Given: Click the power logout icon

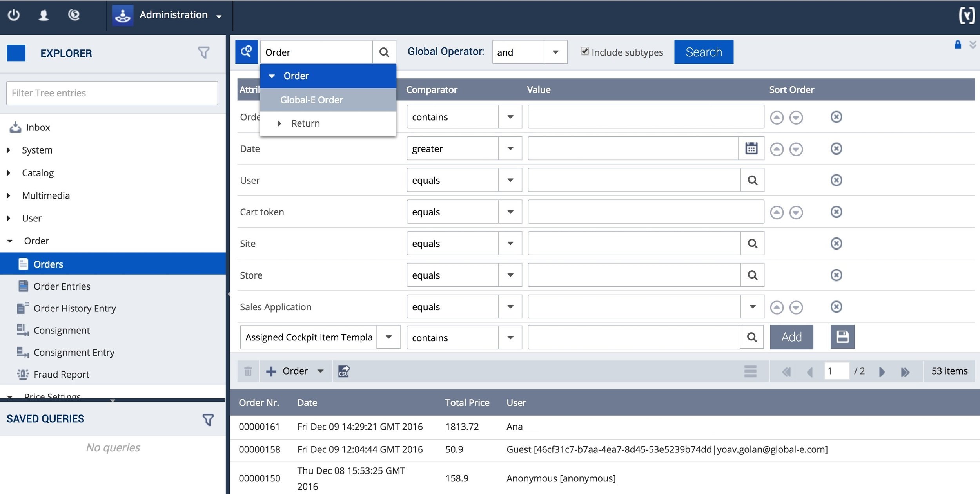Looking at the screenshot, I should coord(14,15).
